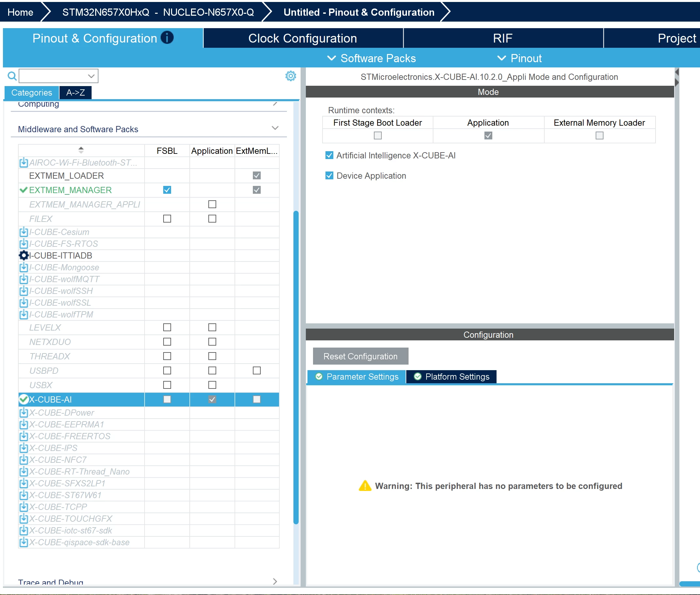Expand Software Packs menu
The width and height of the screenshot is (700, 595).
coord(372,58)
